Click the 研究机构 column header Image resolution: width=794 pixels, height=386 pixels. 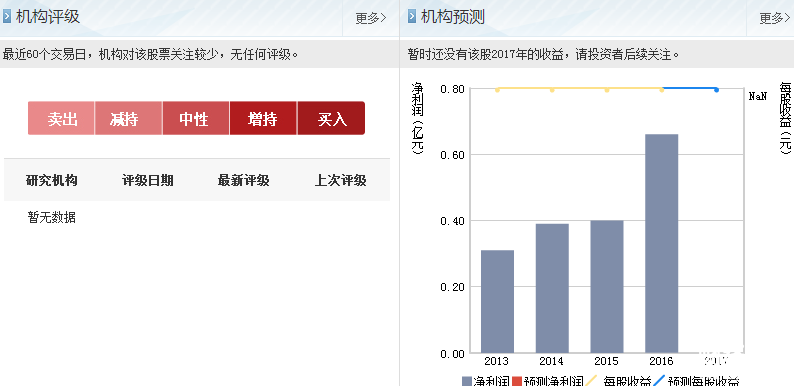(x=52, y=180)
